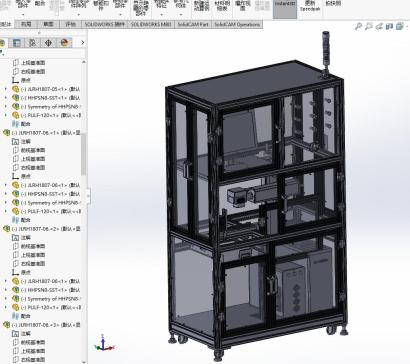410x364 pixels.
Task: Click the Zoom to Area icon
Action: point(368,26)
